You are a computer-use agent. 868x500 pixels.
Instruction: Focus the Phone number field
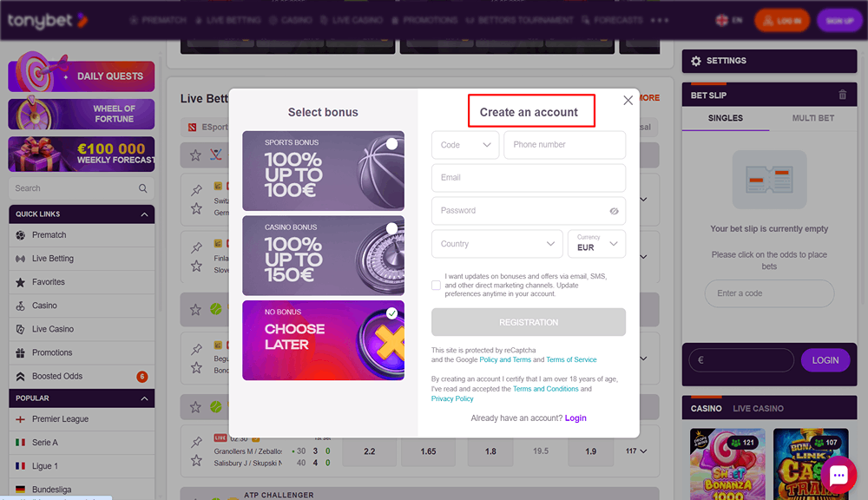tap(565, 145)
